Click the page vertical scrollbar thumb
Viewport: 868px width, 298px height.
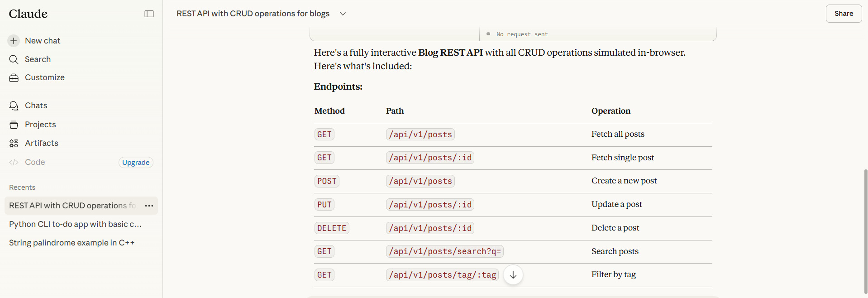865,231
